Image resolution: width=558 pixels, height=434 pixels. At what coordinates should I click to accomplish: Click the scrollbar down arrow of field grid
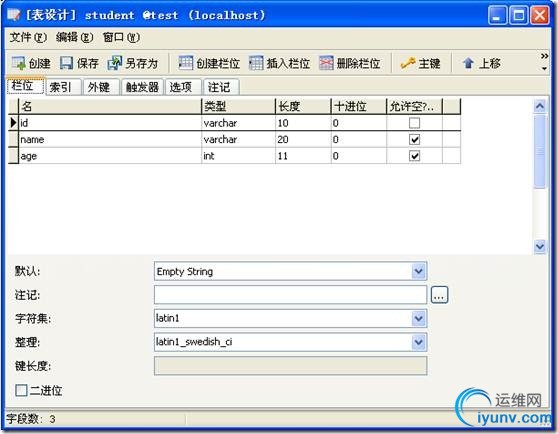click(x=540, y=246)
